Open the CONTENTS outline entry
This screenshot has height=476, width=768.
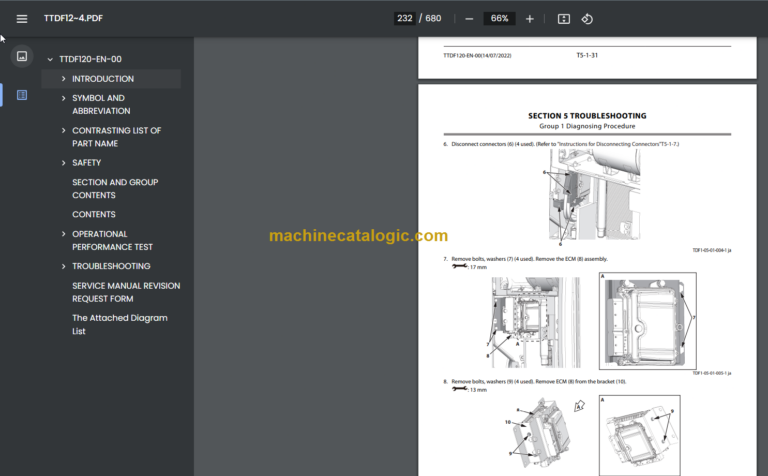coord(93,215)
